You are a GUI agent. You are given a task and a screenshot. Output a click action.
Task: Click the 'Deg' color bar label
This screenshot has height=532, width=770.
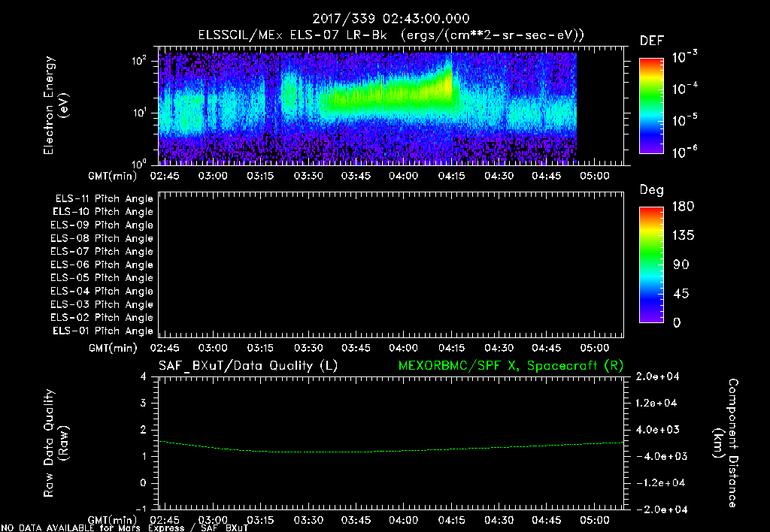point(652,190)
